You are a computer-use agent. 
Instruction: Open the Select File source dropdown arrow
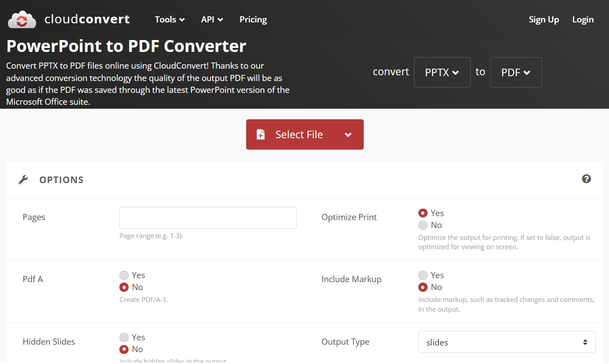click(348, 135)
